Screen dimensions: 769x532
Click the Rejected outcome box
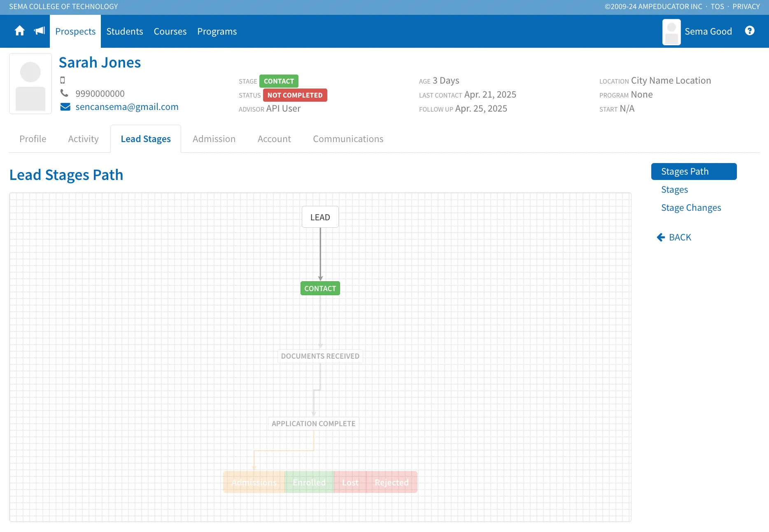coord(392,482)
